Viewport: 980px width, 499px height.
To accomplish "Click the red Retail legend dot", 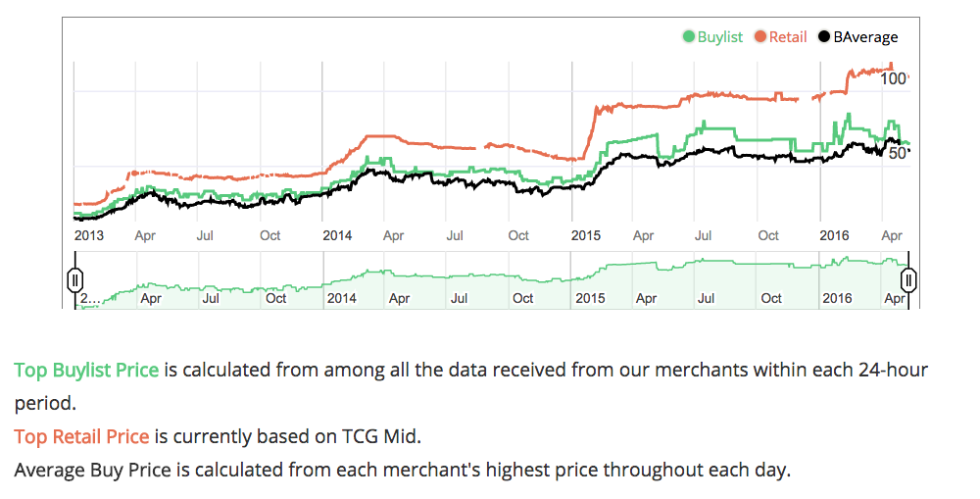I will pyautogui.click(x=761, y=37).
